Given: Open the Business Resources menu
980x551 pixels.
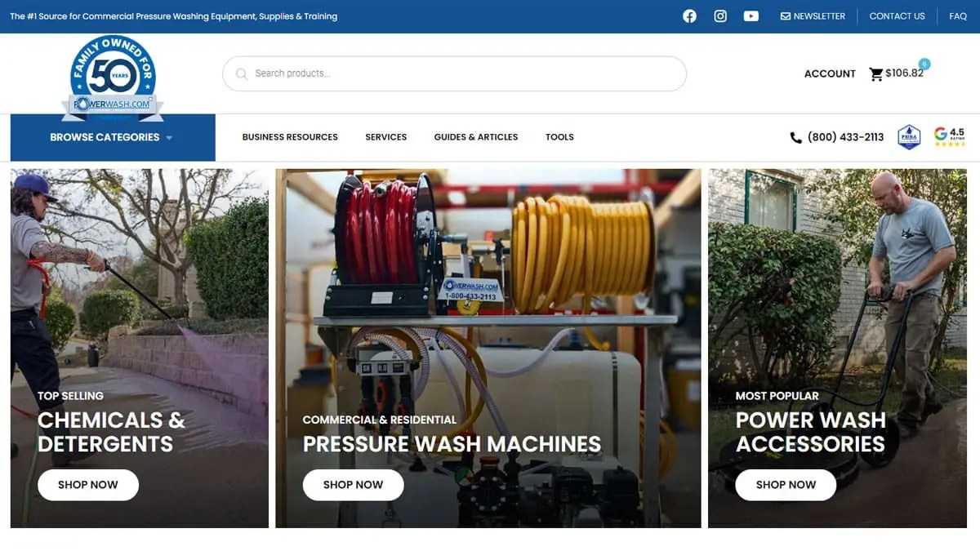Looking at the screenshot, I should tap(290, 137).
